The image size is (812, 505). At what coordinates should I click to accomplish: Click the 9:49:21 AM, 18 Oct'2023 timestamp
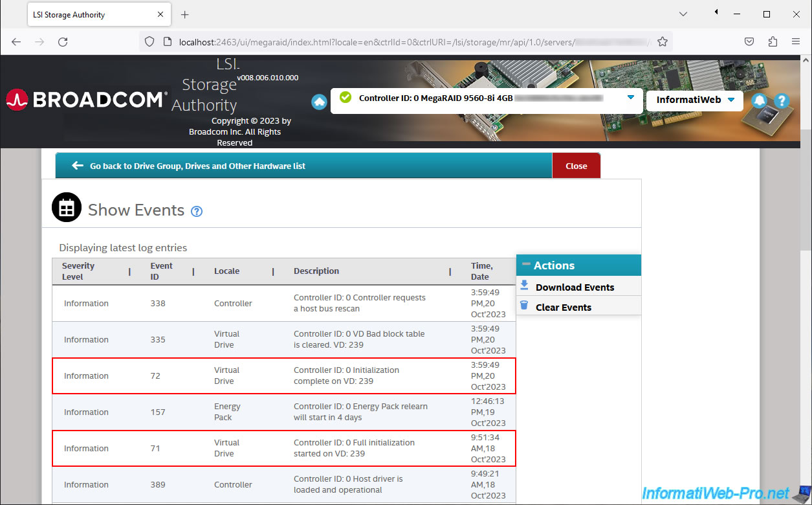click(x=488, y=485)
